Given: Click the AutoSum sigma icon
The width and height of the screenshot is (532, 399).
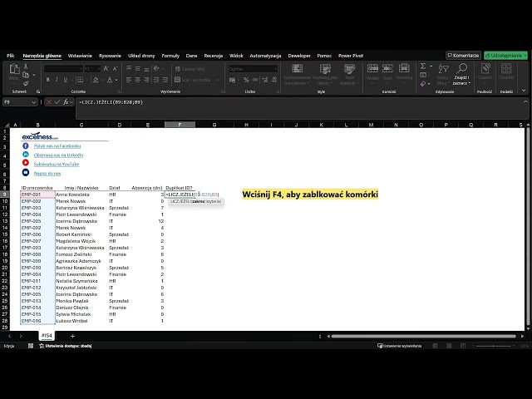Looking at the screenshot, I should pos(423,66).
